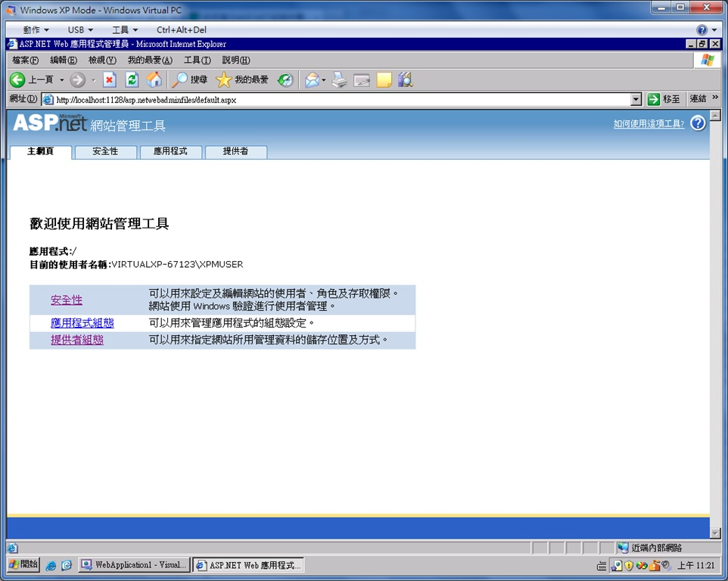728x581 pixels.
Task: Open the 安全性 link in the table
Action: 67,300
